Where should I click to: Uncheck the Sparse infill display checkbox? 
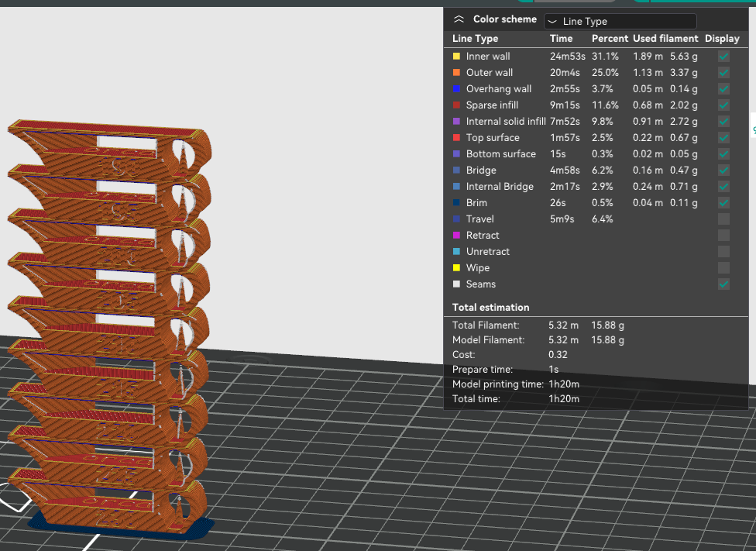pyautogui.click(x=723, y=105)
